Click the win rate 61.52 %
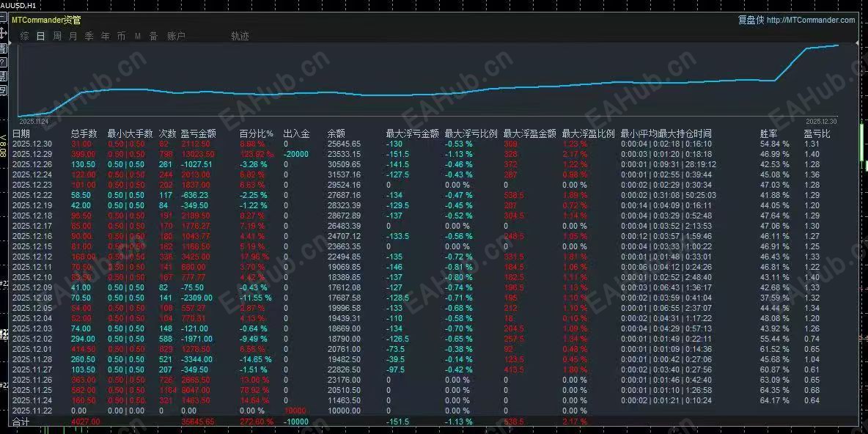 point(774,349)
